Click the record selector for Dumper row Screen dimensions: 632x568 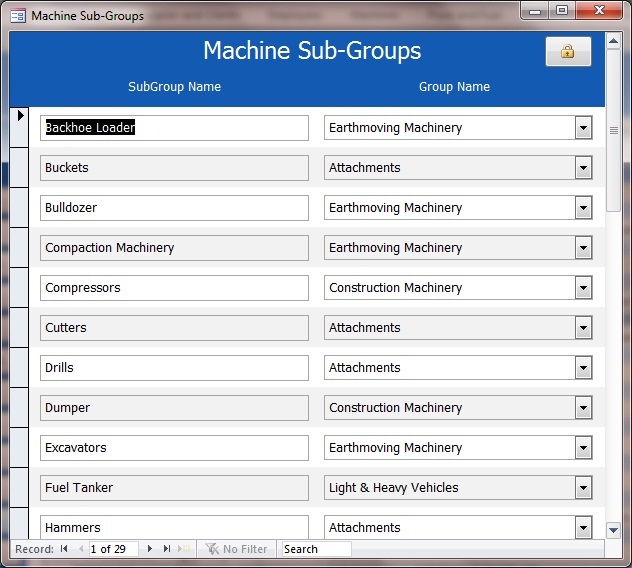(x=19, y=408)
